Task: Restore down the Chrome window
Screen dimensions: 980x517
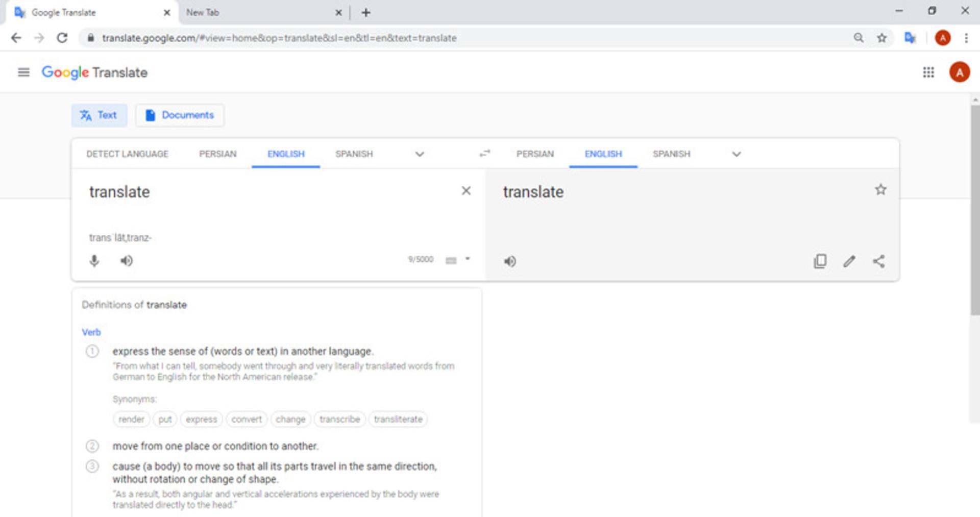Action: point(932,11)
